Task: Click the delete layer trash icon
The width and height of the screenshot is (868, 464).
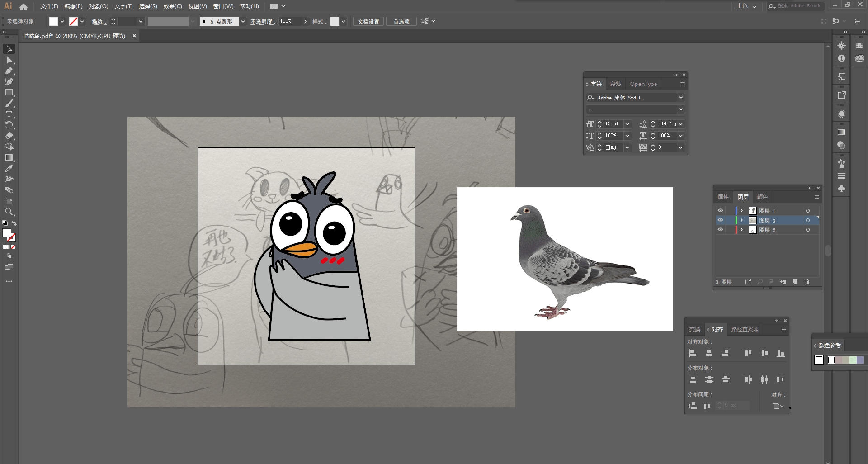Action: (x=807, y=282)
